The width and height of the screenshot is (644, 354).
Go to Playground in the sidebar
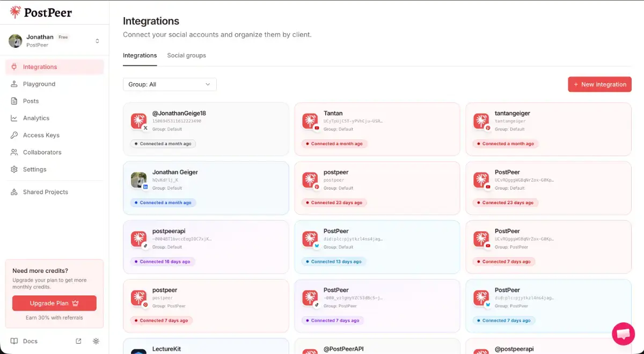54,84
